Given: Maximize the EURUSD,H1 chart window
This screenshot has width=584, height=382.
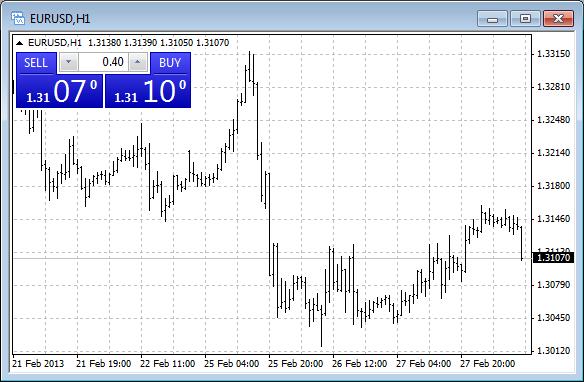Looking at the screenshot, I should 525,19.
